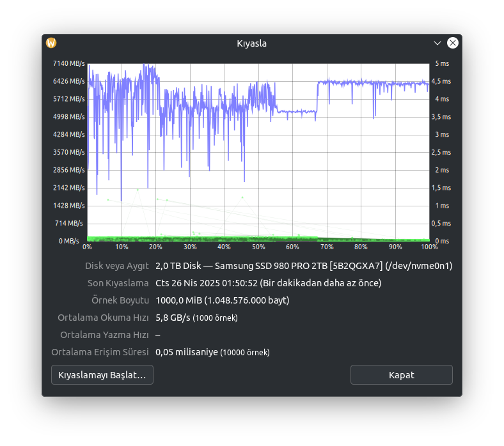Click the 7140 MB/s axis label
504x446 pixels.
point(69,63)
